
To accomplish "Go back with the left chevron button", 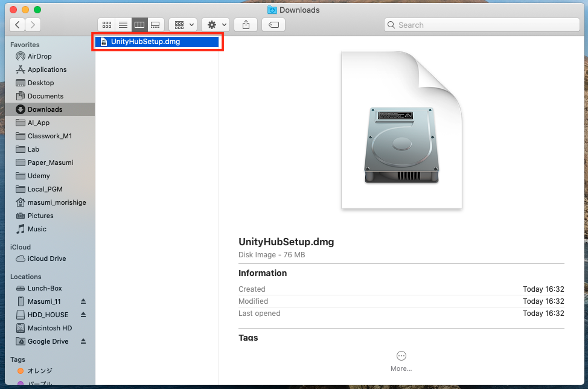I will click(x=18, y=25).
